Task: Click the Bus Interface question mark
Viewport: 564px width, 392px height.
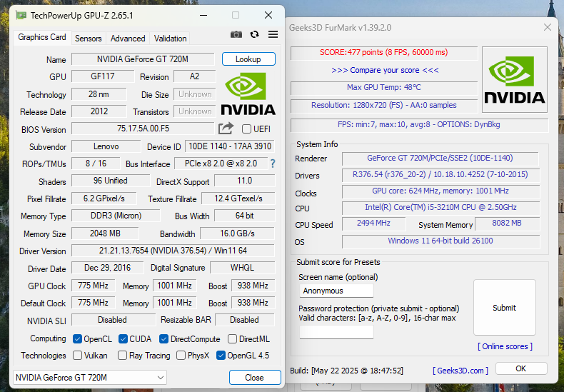Action: click(x=273, y=164)
